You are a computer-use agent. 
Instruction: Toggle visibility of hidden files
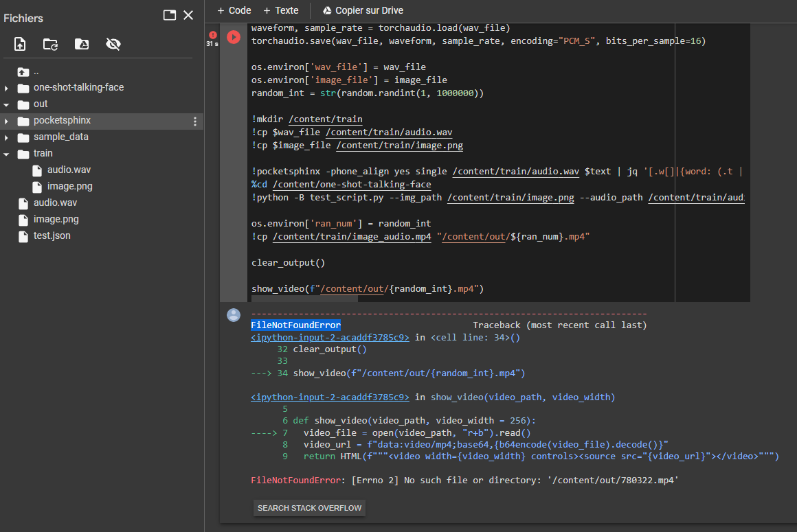tap(113, 43)
